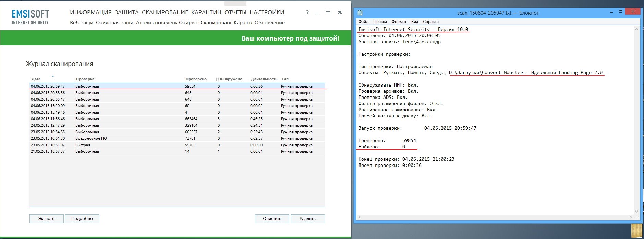This screenshot has width=644, height=239.
Task: Select scan row 04.06.2015 15:20:09
Action: coord(177,106)
